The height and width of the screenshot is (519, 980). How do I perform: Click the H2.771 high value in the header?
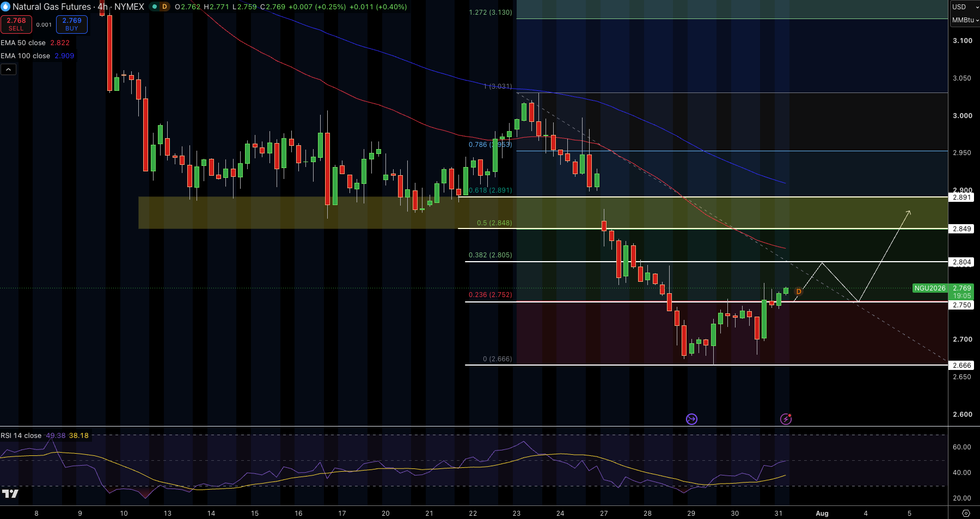(x=217, y=7)
